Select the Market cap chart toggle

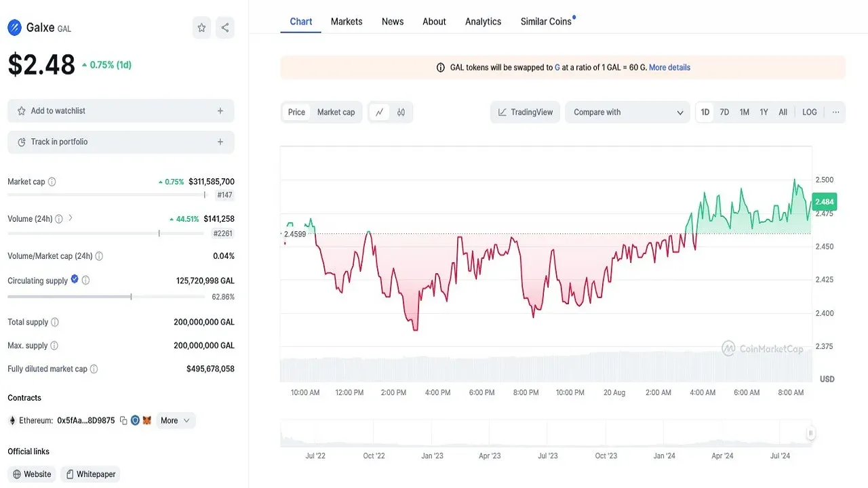[x=336, y=113]
